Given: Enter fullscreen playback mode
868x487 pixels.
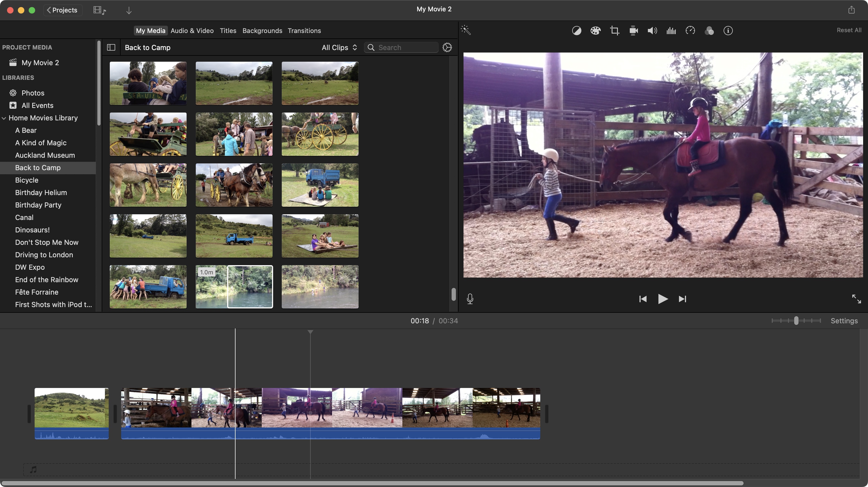Looking at the screenshot, I should [856, 299].
